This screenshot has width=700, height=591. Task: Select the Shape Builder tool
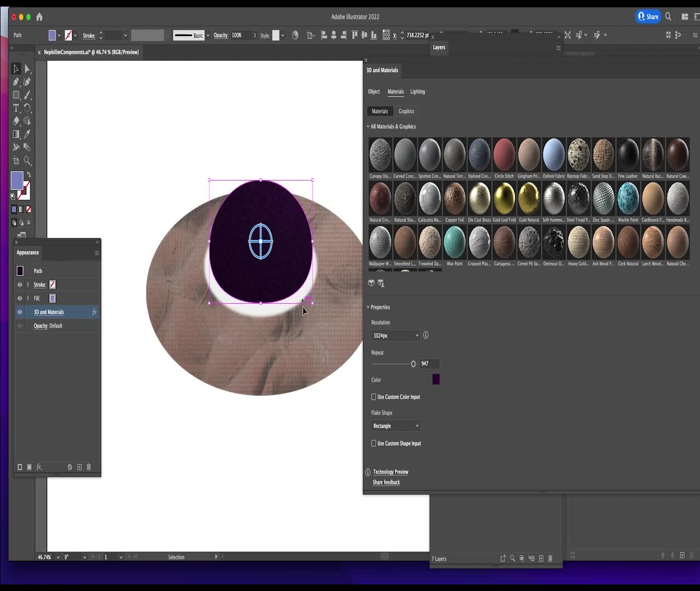27,121
